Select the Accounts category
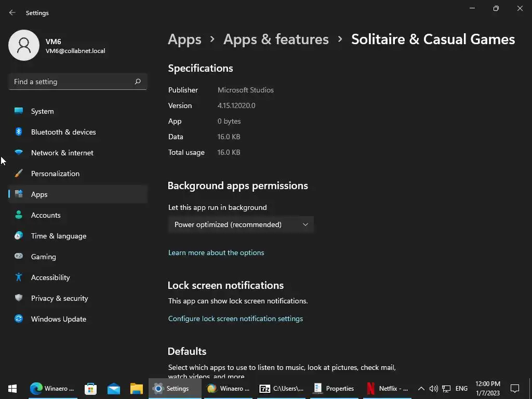Image resolution: width=532 pixels, height=399 pixels. (46, 215)
